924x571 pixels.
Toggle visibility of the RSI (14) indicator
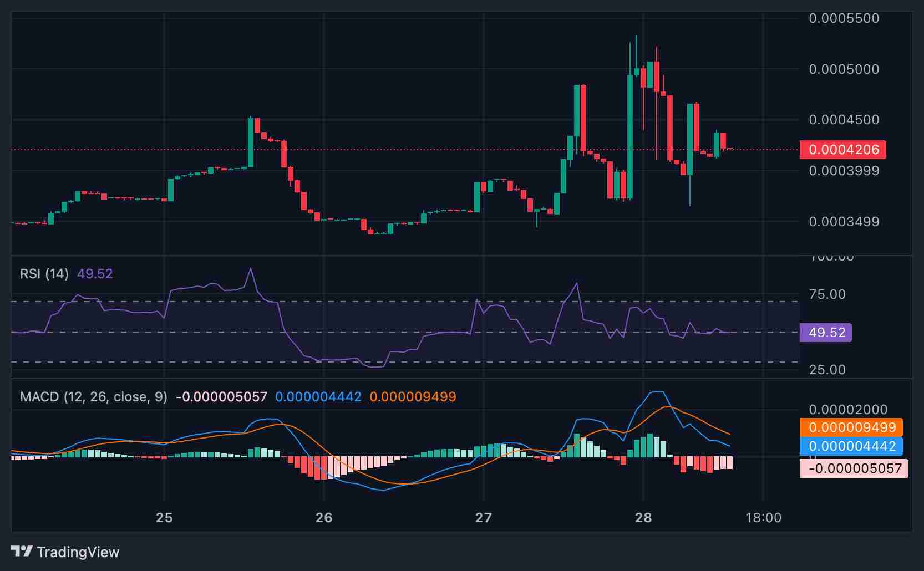pos(44,274)
